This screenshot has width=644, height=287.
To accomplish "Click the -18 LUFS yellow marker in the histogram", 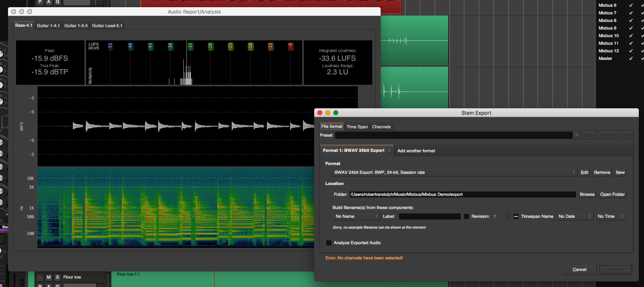I will [x=251, y=46].
